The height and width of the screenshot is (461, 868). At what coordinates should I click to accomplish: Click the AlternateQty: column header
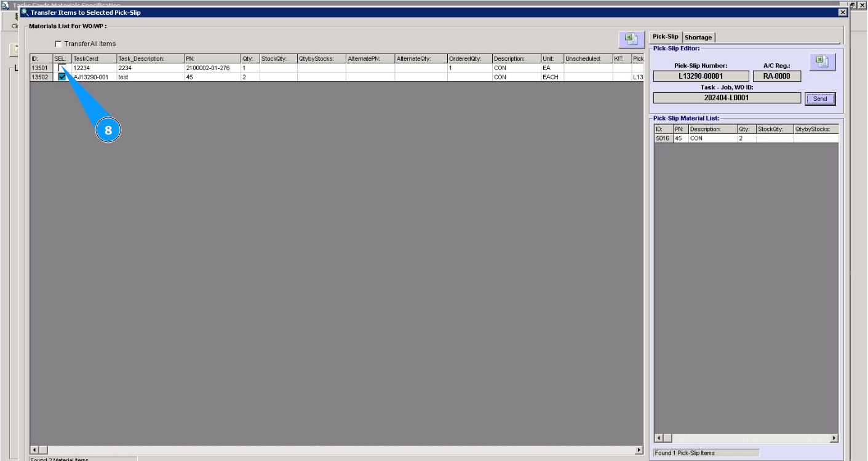coord(421,59)
